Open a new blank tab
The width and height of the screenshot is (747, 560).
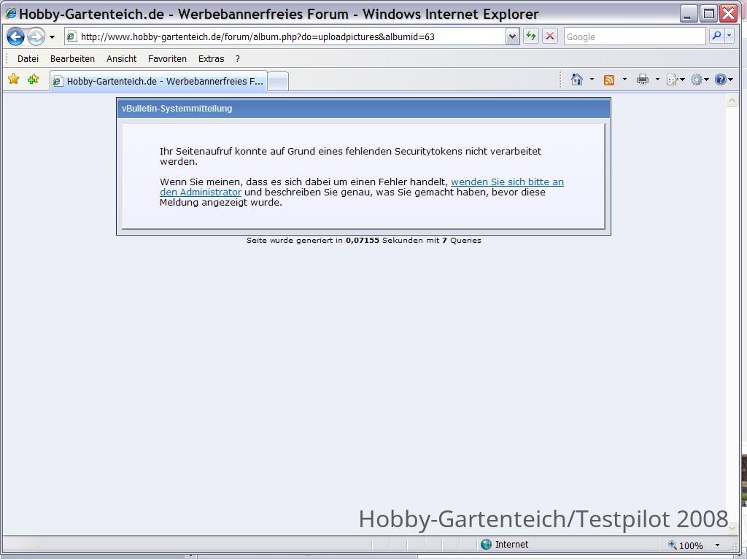[x=278, y=82]
